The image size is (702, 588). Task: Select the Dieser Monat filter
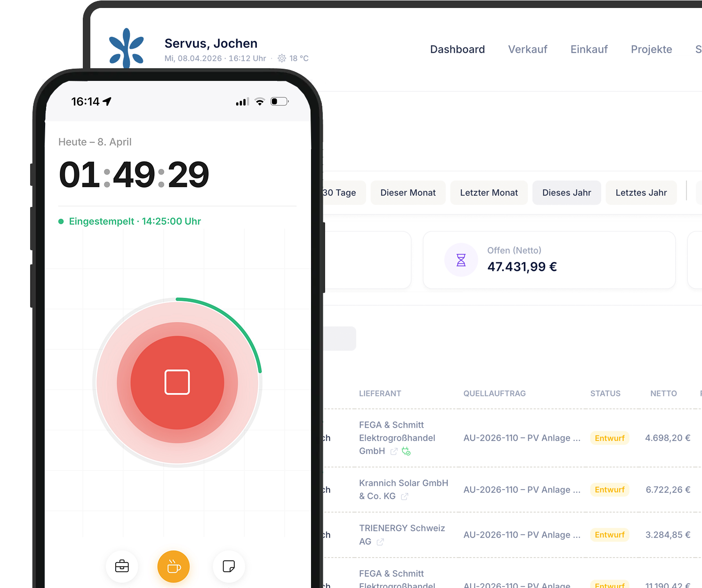click(408, 193)
